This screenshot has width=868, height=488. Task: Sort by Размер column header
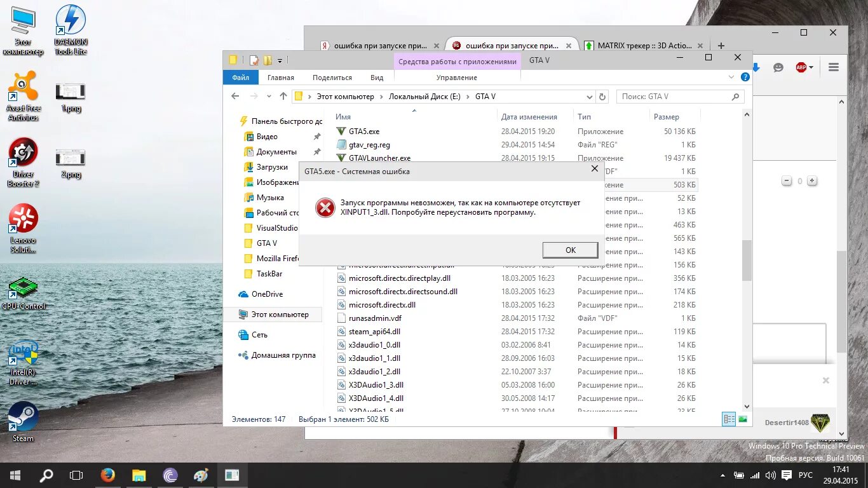(666, 117)
